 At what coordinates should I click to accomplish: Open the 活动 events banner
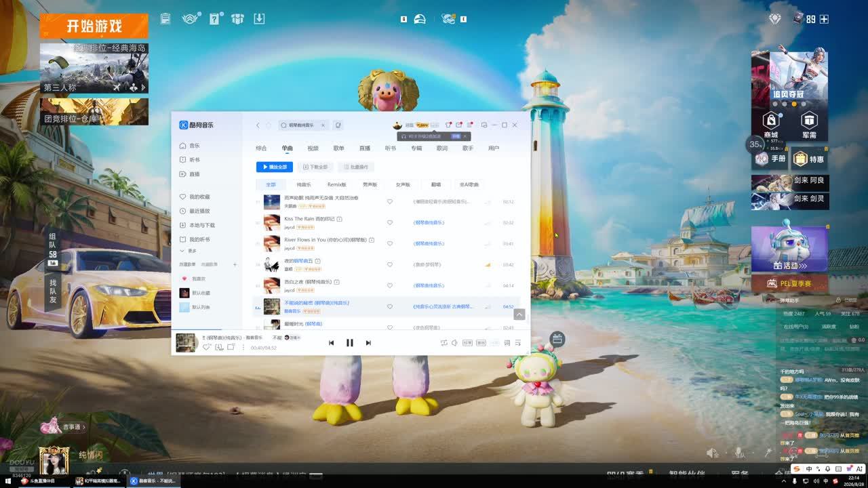coord(789,249)
